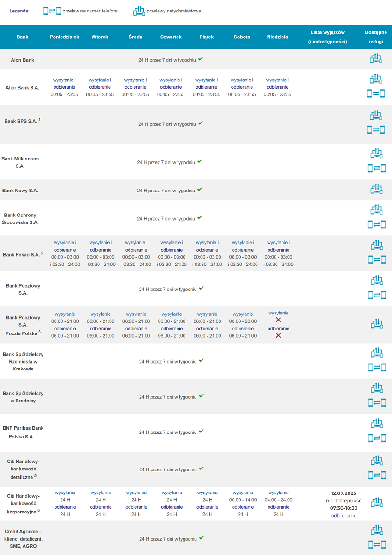This screenshot has width=392, height=555.
Task: Click Saturday '00:00 - 14:00' sending hours
Action: [x=243, y=499]
